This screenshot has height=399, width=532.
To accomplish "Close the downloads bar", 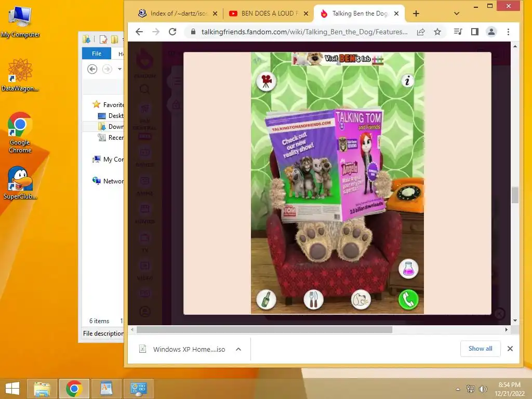I will [510, 349].
